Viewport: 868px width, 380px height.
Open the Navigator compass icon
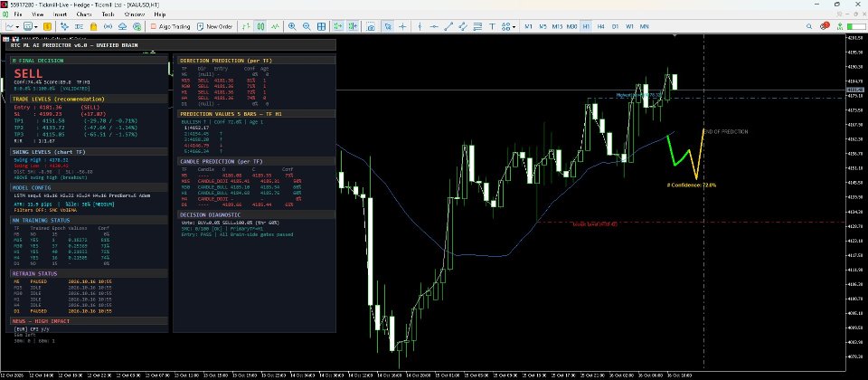pyautogui.click(x=64, y=26)
